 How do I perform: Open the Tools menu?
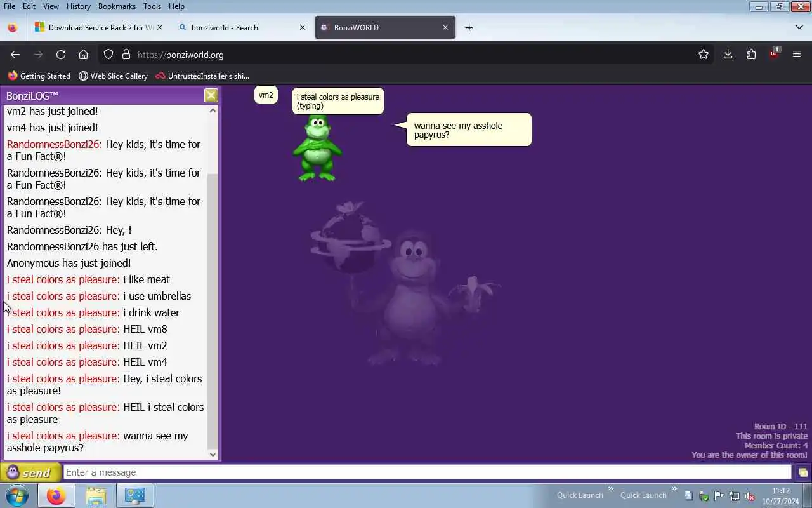[152, 6]
